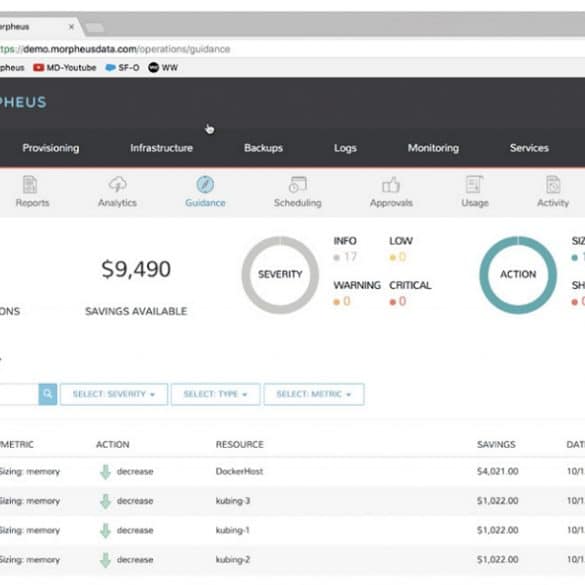Viewport: 585px width, 585px height.
Task: Click the WARNING count 0
Action: click(347, 301)
